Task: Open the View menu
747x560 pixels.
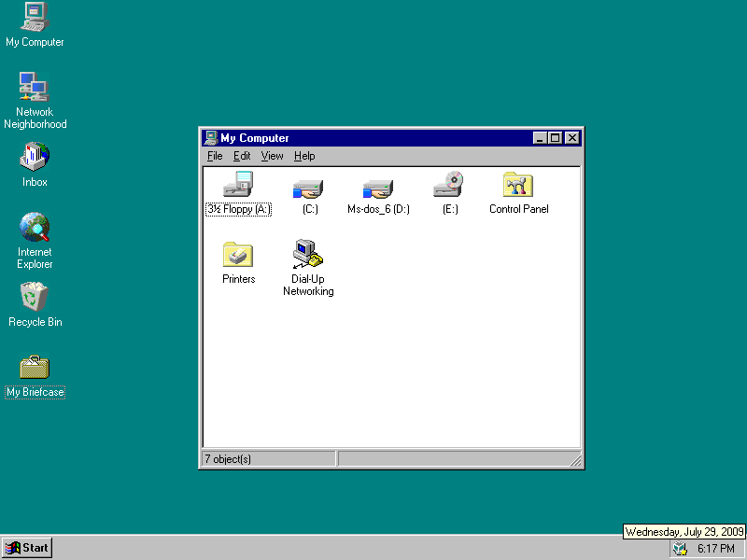Action: pyautogui.click(x=272, y=156)
